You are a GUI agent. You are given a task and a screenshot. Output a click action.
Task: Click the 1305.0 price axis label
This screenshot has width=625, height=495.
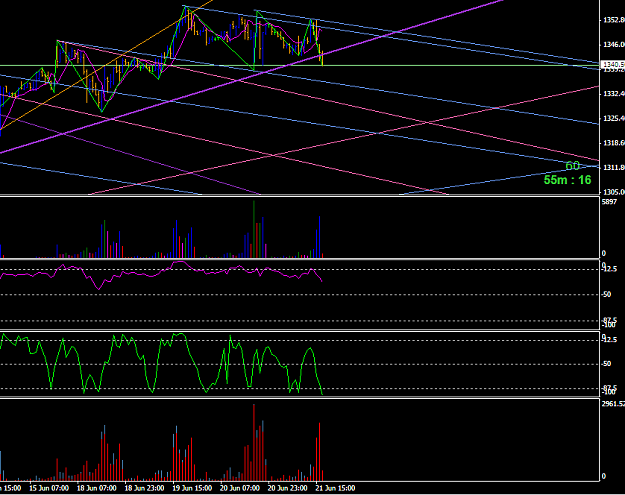click(614, 192)
